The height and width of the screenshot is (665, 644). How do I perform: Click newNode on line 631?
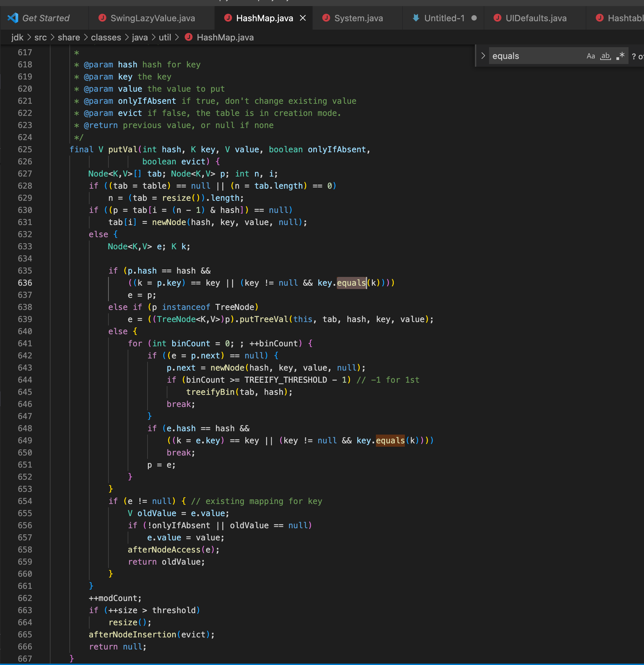click(x=169, y=223)
